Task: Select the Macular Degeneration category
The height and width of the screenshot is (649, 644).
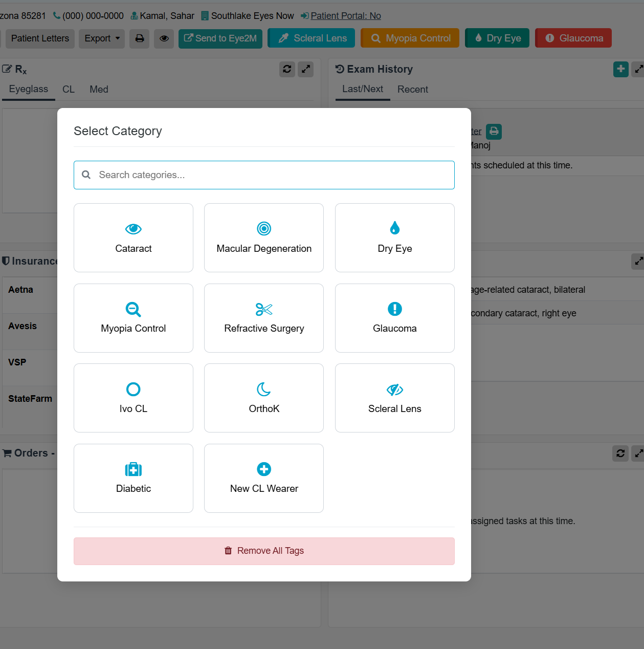Action: [x=263, y=237]
